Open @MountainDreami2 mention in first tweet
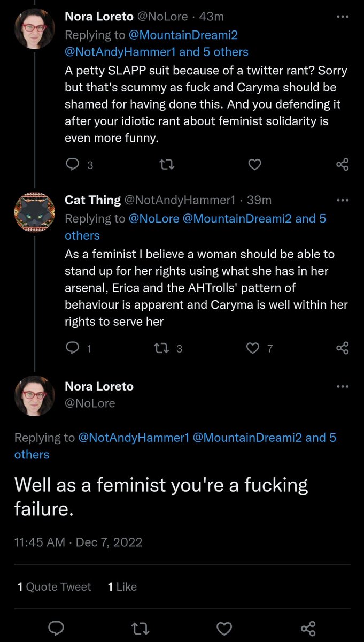The height and width of the screenshot is (642, 364). pos(183,34)
